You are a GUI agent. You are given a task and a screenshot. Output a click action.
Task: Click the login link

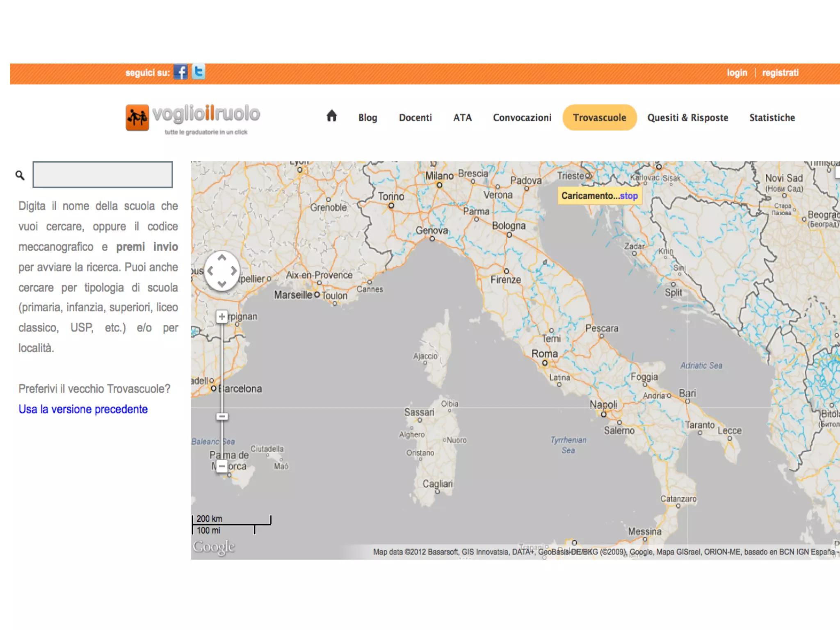click(x=737, y=73)
